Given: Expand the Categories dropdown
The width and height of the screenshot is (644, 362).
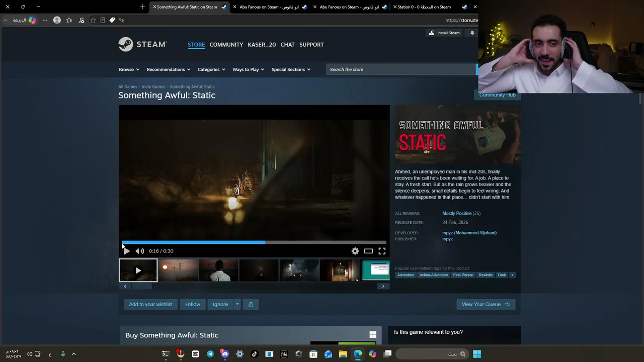Looking at the screenshot, I should point(211,69).
